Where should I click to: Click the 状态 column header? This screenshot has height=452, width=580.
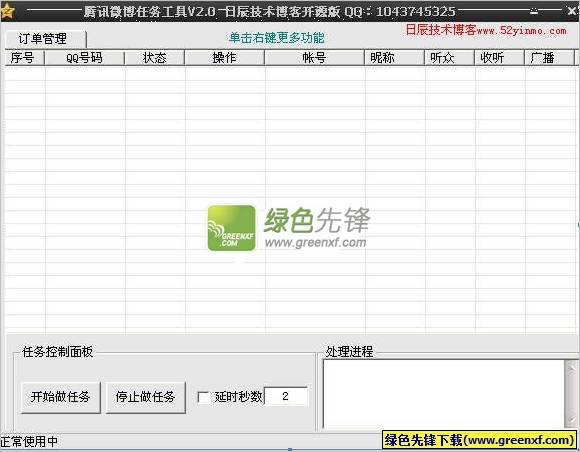point(155,58)
